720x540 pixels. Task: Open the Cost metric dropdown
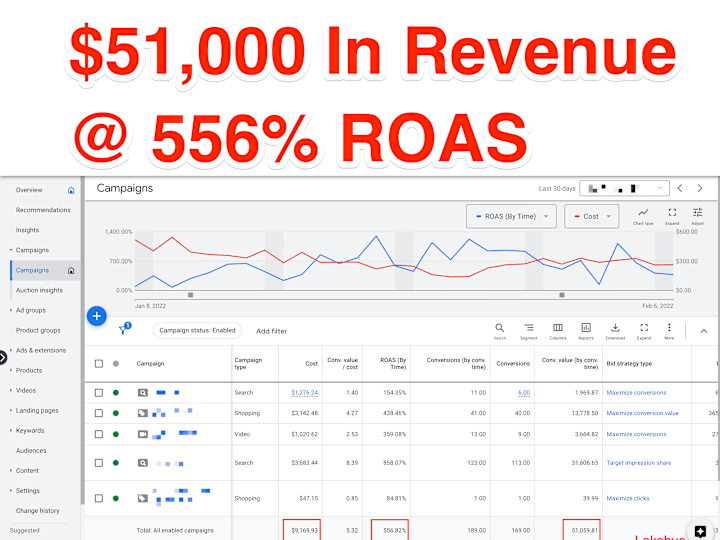click(x=591, y=216)
